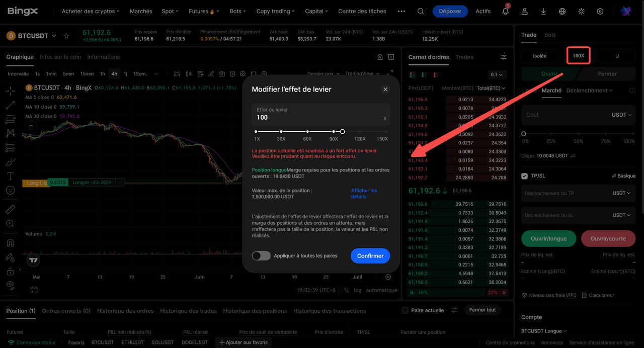Click the download app icon in header
This screenshot has height=348, width=644.
(543, 11)
